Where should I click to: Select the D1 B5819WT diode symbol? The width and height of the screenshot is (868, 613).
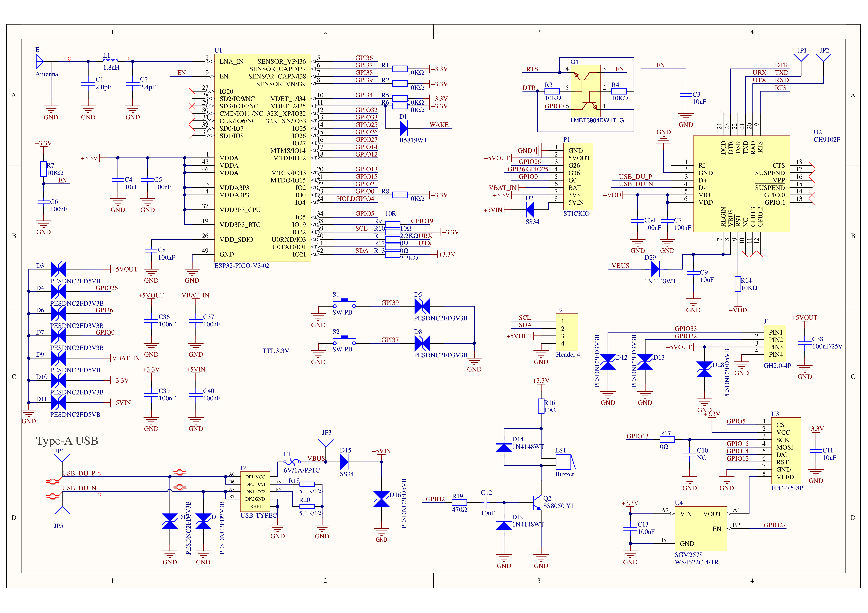click(x=403, y=128)
